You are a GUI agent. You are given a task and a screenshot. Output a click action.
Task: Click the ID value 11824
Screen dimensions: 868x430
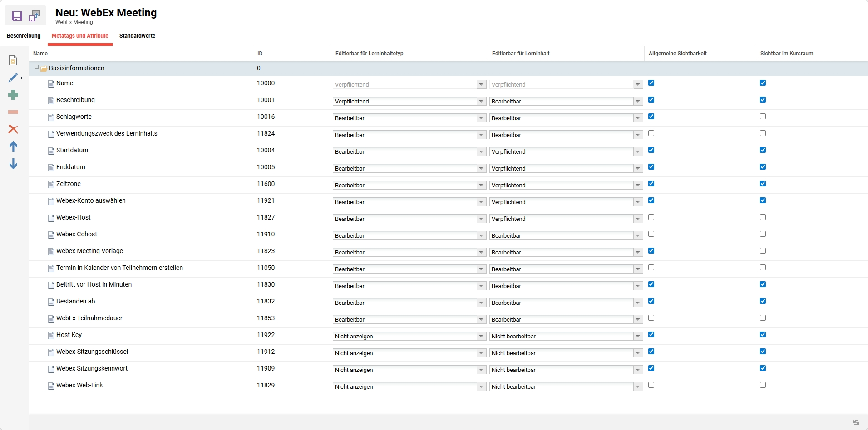(266, 133)
